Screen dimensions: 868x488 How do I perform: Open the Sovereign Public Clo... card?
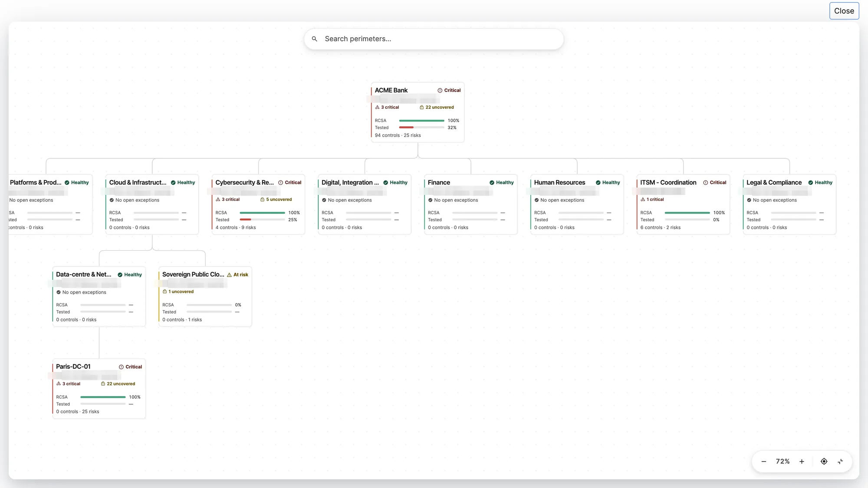click(205, 297)
